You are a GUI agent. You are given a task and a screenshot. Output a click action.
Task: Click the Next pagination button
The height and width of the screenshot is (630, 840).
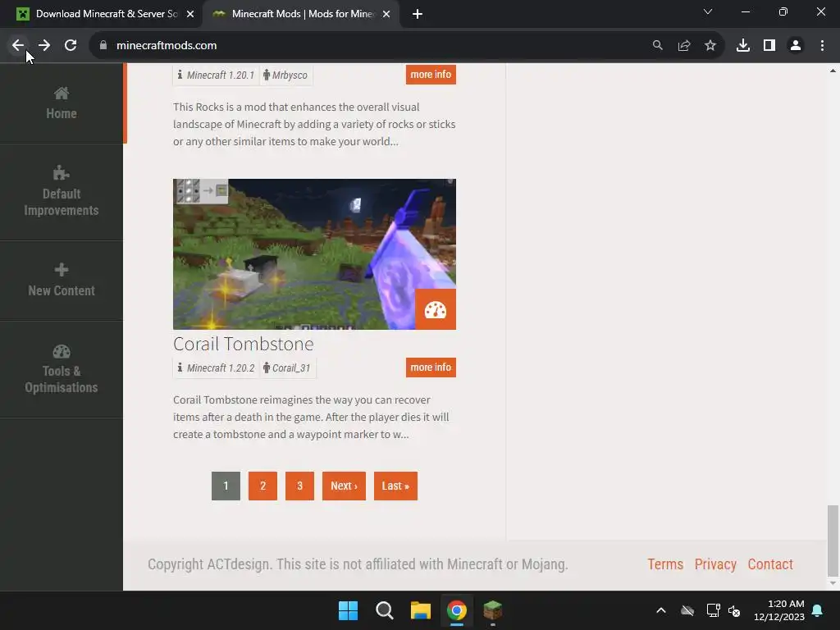(344, 486)
